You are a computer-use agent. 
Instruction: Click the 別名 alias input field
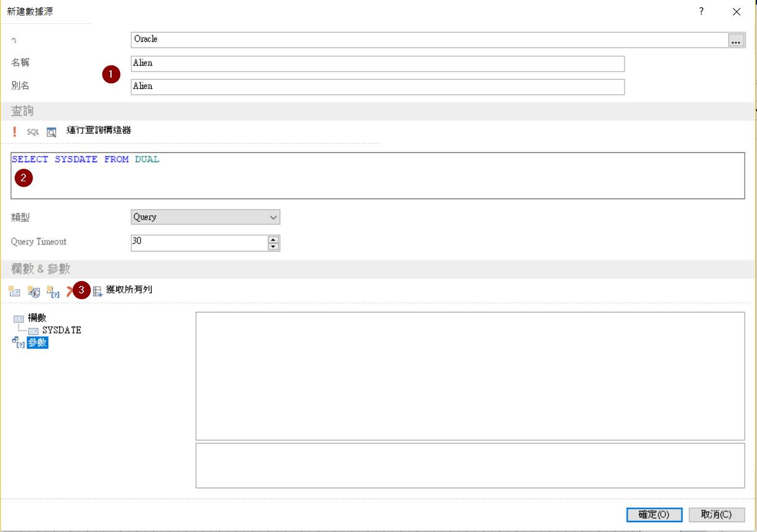pyautogui.click(x=377, y=87)
